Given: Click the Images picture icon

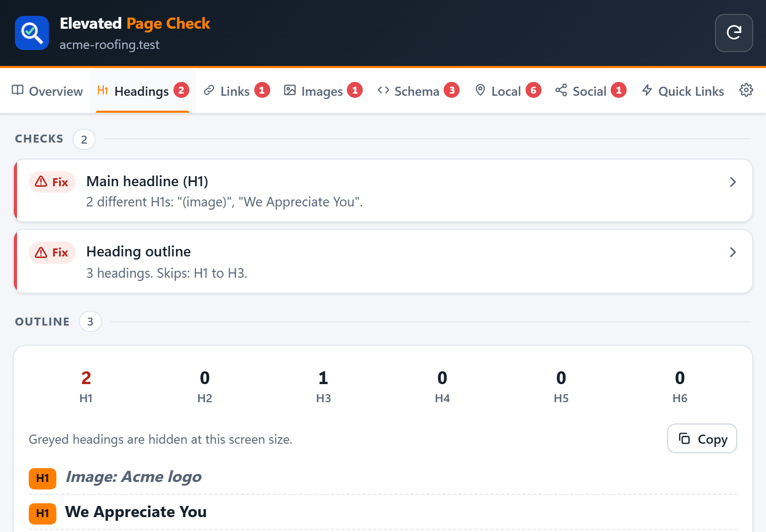Looking at the screenshot, I should pos(290,90).
